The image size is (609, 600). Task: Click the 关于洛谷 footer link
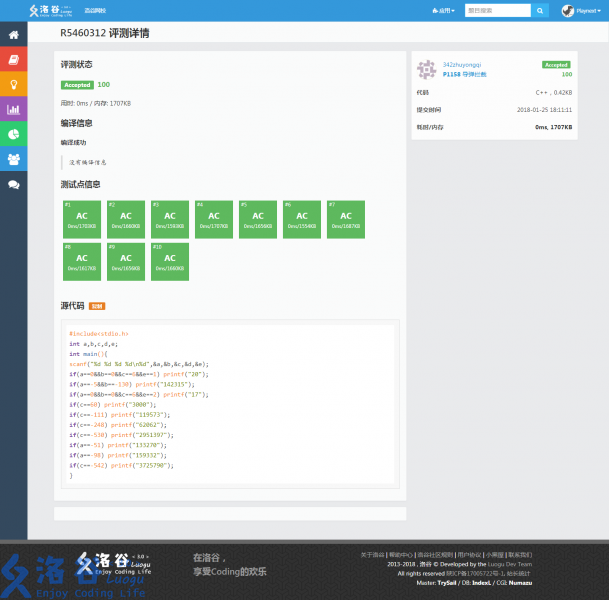[371, 554]
